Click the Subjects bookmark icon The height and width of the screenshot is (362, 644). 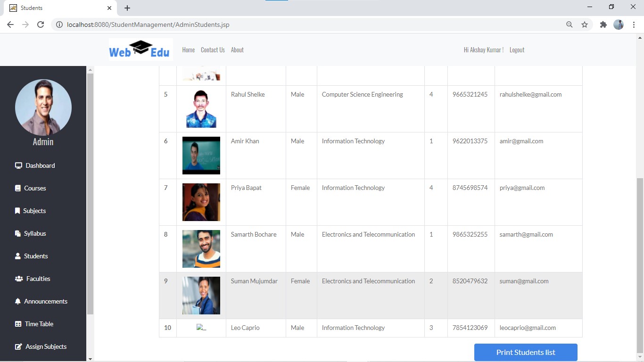[x=17, y=211]
